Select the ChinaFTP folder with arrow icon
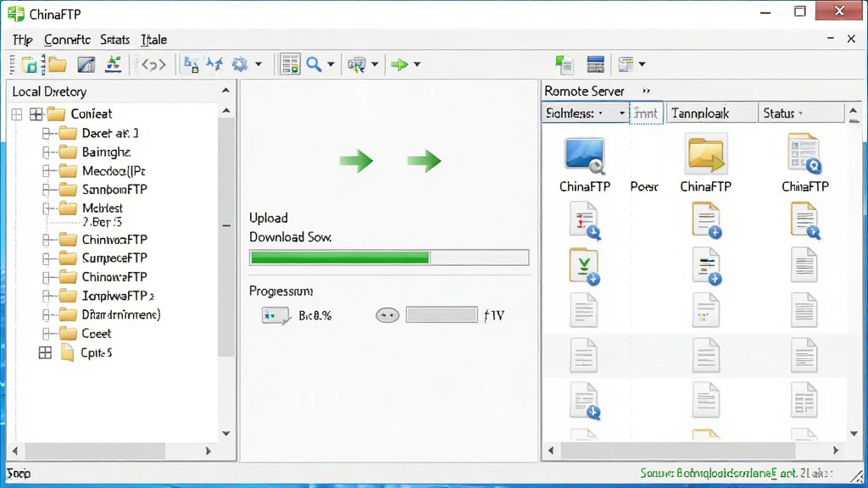The height and width of the screenshot is (488, 868). click(706, 155)
